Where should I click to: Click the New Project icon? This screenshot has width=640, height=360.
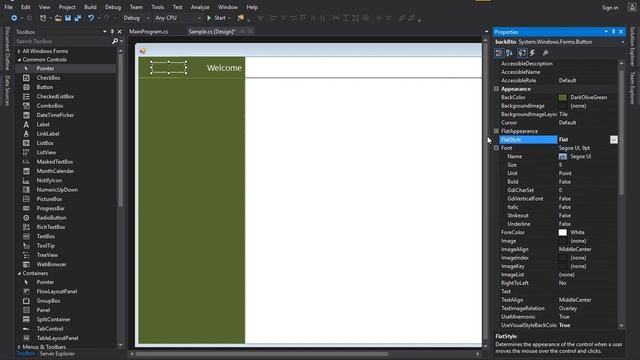43,18
